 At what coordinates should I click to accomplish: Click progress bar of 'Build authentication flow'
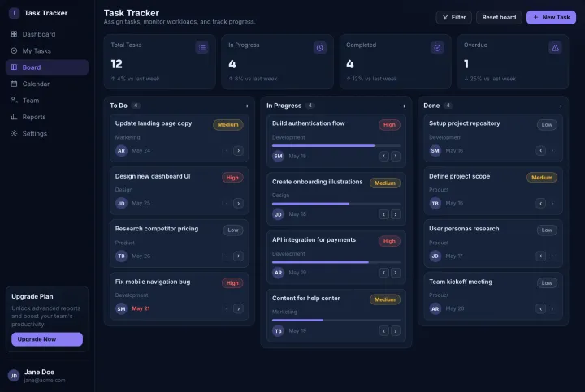336,146
